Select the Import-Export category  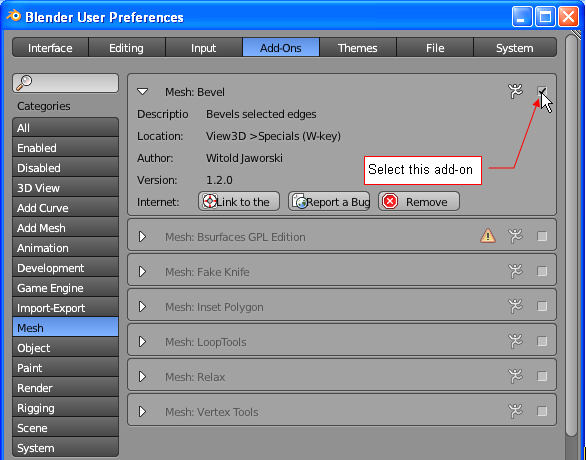click(65, 308)
